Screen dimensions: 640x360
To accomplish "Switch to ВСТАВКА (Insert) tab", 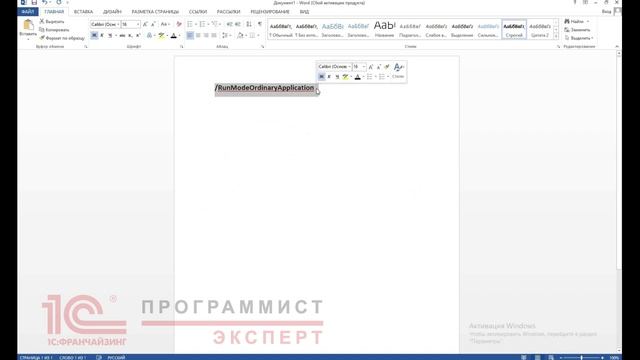I will click(83, 12).
